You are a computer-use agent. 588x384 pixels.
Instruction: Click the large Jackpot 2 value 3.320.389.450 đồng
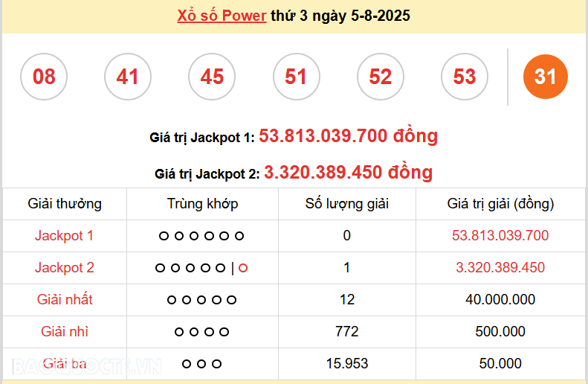348,173
